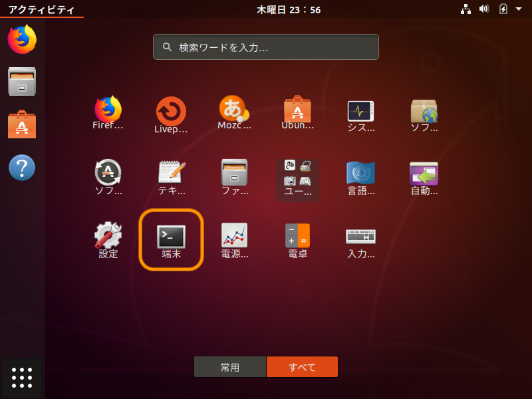
Task: Launch the Software Updater (ソフ...) circular arrows icon
Action: [108, 176]
